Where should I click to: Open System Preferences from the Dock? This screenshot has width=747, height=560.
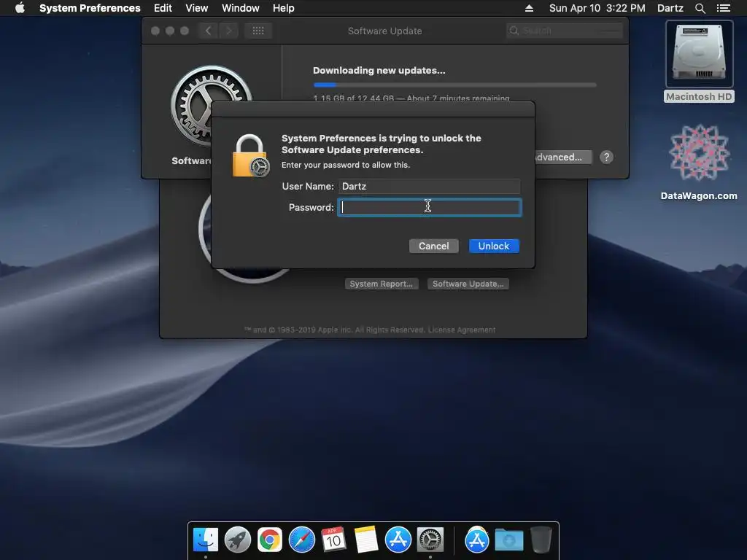(x=430, y=540)
